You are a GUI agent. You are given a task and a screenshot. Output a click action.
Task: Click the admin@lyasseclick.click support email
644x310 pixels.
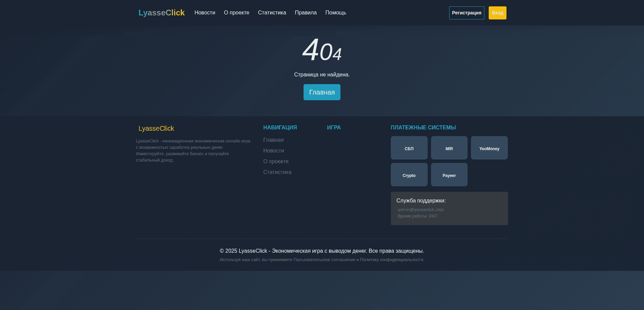click(420, 210)
